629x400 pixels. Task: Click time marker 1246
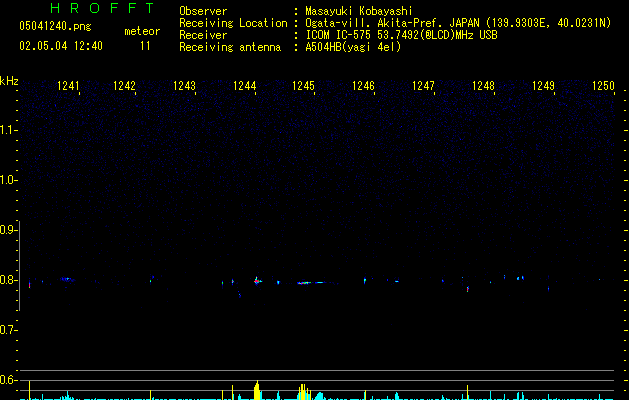[x=363, y=86]
